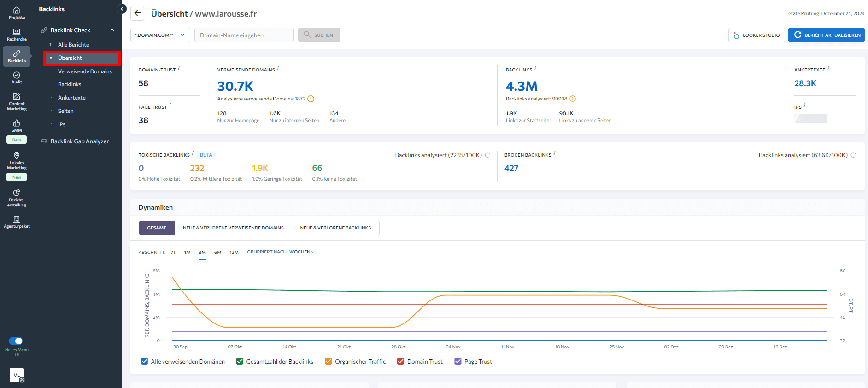Set period to 1M
The width and height of the screenshot is (868, 388).
point(188,253)
